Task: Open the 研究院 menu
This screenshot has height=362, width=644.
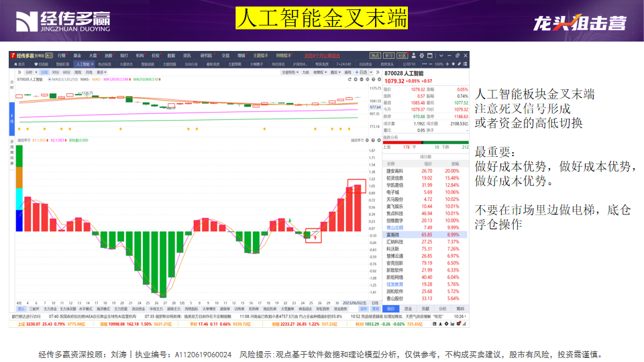Action: pyautogui.click(x=206, y=56)
